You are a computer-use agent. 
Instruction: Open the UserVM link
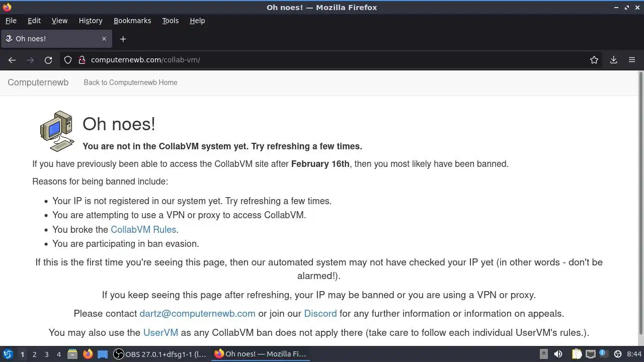[160, 332]
